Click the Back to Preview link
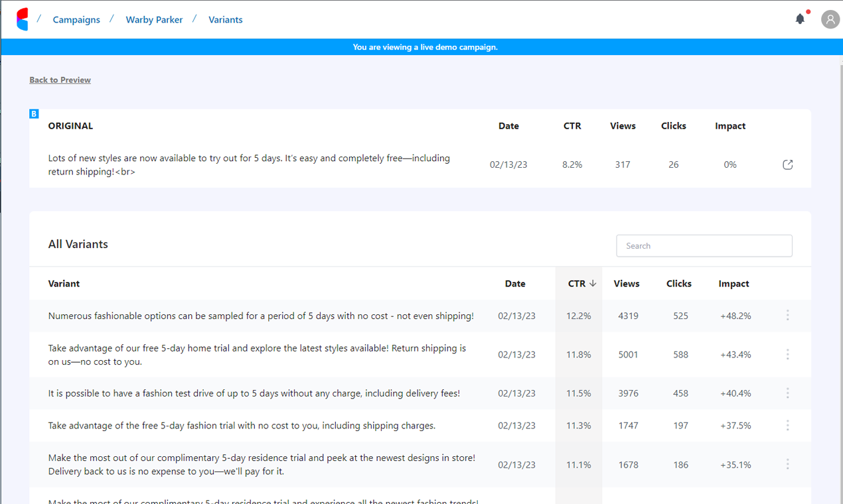843x504 pixels. tap(60, 80)
